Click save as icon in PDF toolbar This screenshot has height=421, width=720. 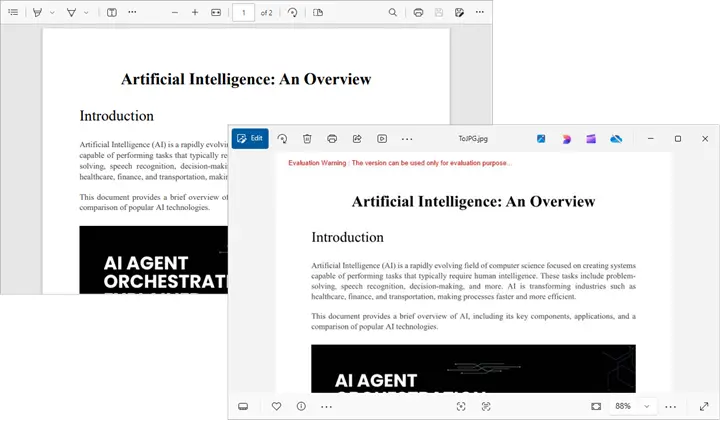459,12
